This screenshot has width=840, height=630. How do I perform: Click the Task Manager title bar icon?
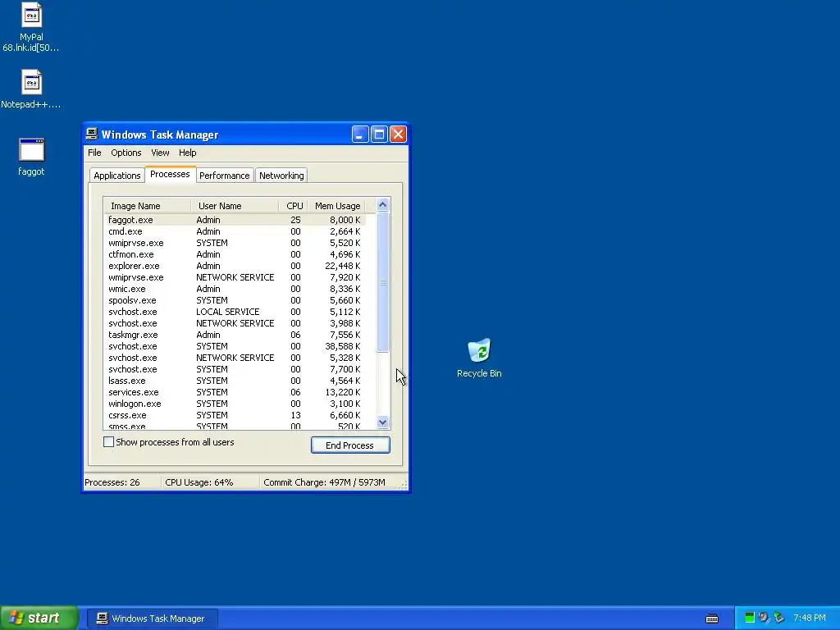click(92, 134)
